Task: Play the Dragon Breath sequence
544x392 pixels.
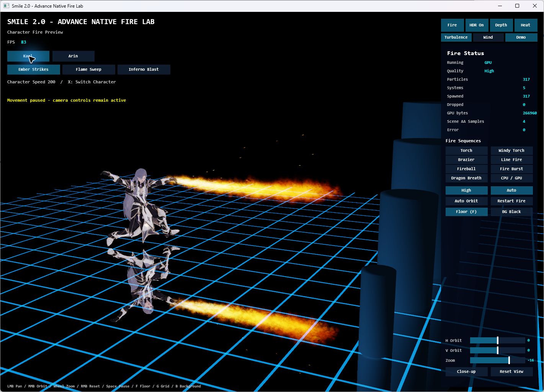Action: (x=466, y=178)
